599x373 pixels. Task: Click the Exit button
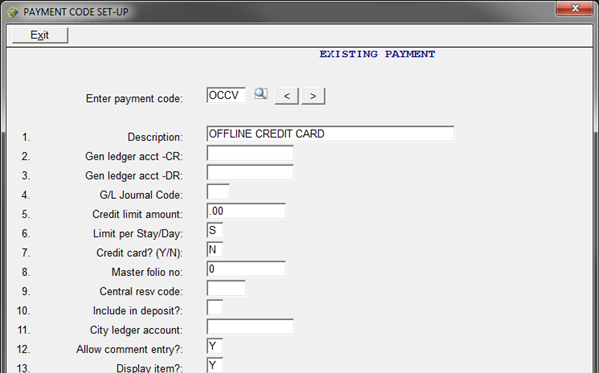40,35
